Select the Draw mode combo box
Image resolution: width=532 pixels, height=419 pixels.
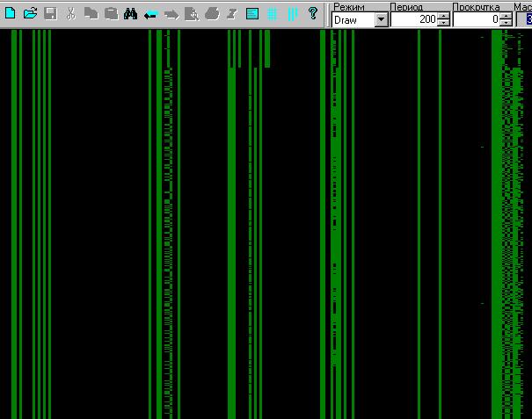click(360, 19)
